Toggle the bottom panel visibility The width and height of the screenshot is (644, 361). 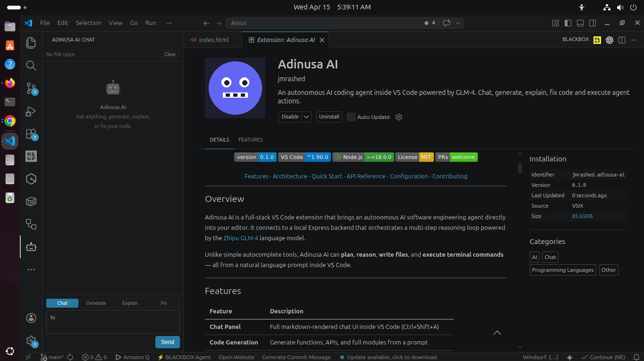580,23
